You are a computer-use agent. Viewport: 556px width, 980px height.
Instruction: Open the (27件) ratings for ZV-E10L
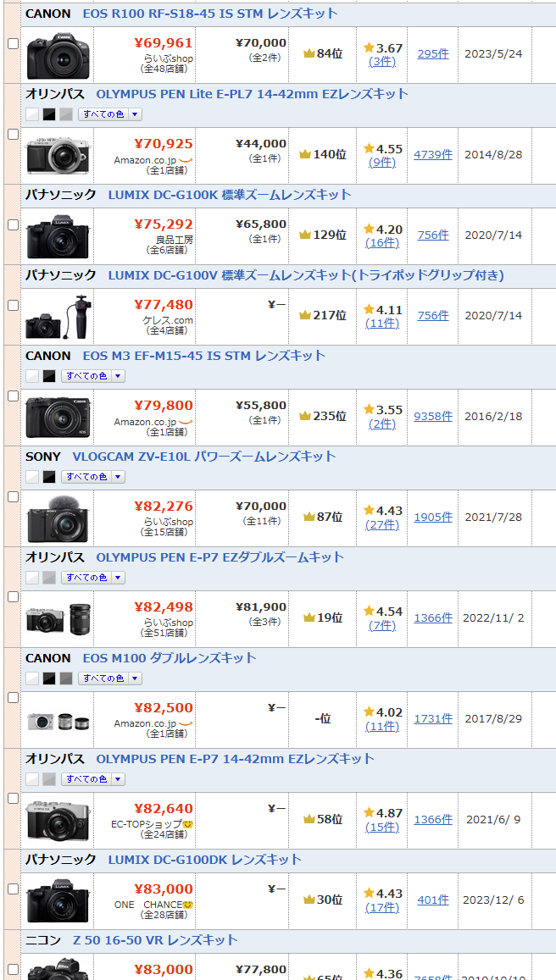pyautogui.click(x=382, y=524)
